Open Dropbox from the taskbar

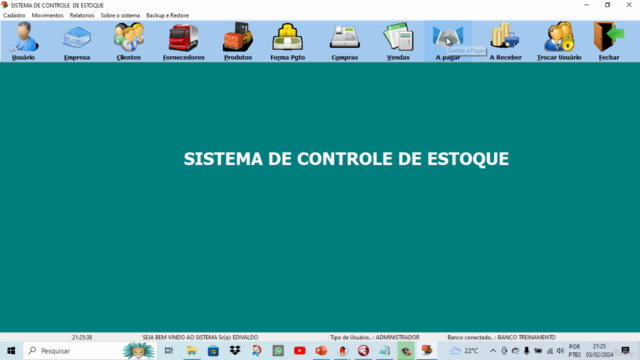tap(235, 351)
